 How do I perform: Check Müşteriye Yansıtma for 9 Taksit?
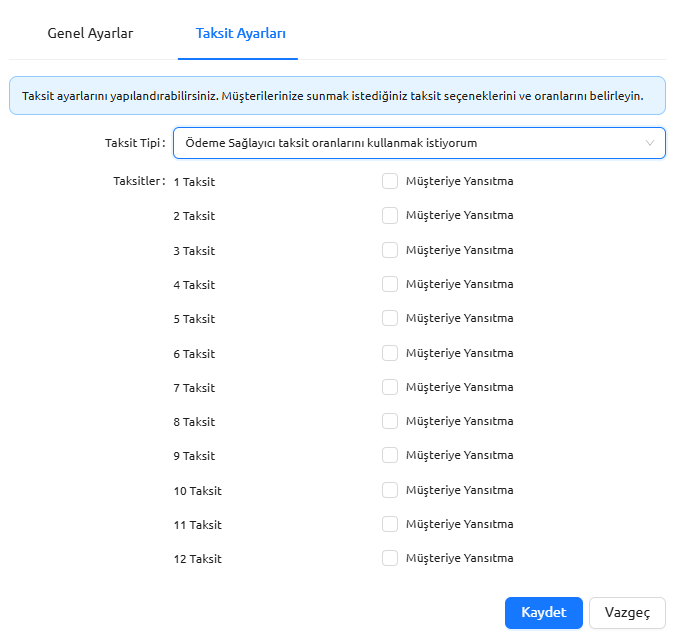(390, 455)
